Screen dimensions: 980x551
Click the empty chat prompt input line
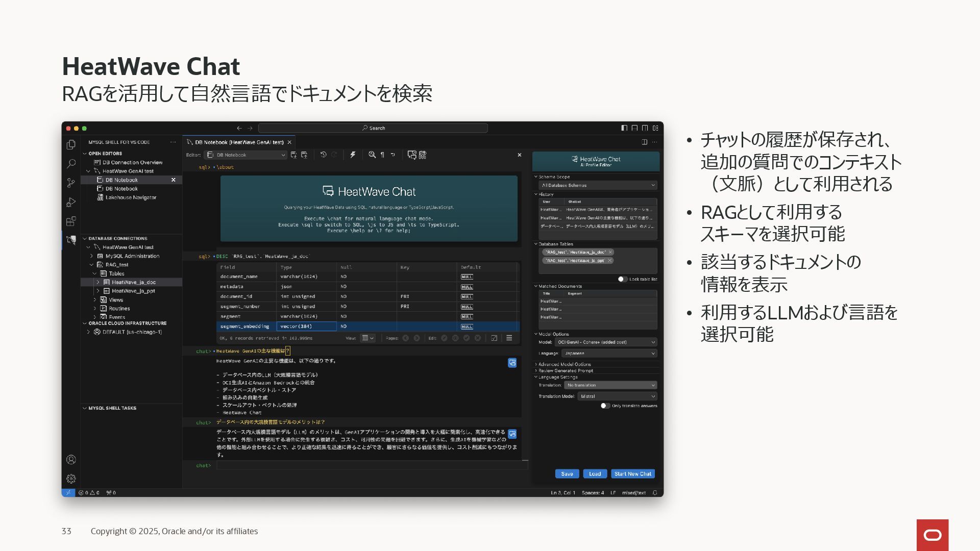pos(372,465)
